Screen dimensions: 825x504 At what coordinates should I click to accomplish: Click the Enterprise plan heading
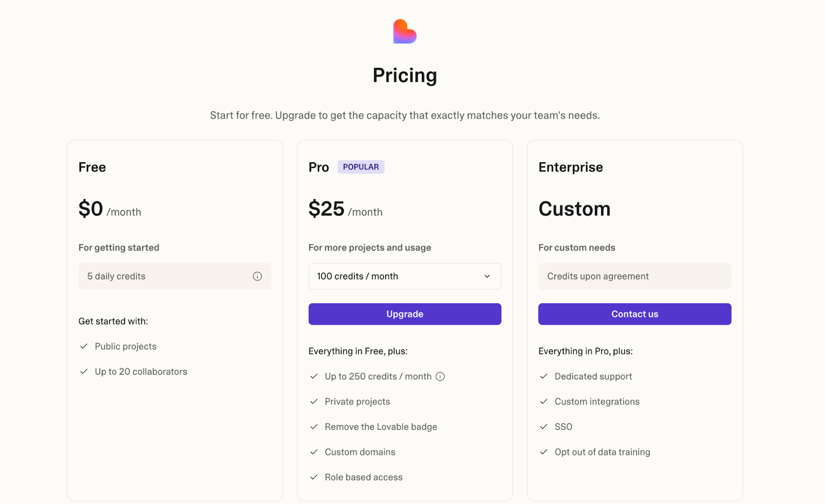(x=571, y=167)
